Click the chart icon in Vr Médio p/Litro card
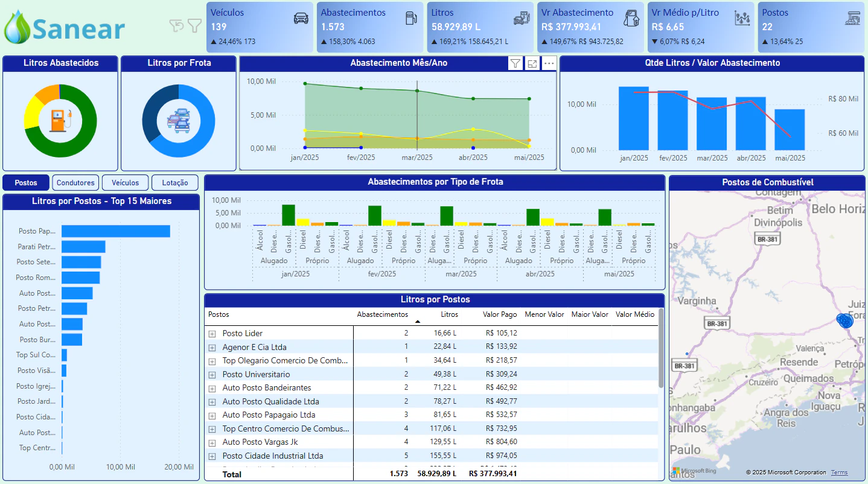The height and width of the screenshot is (484, 868). [x=742, y=18]
